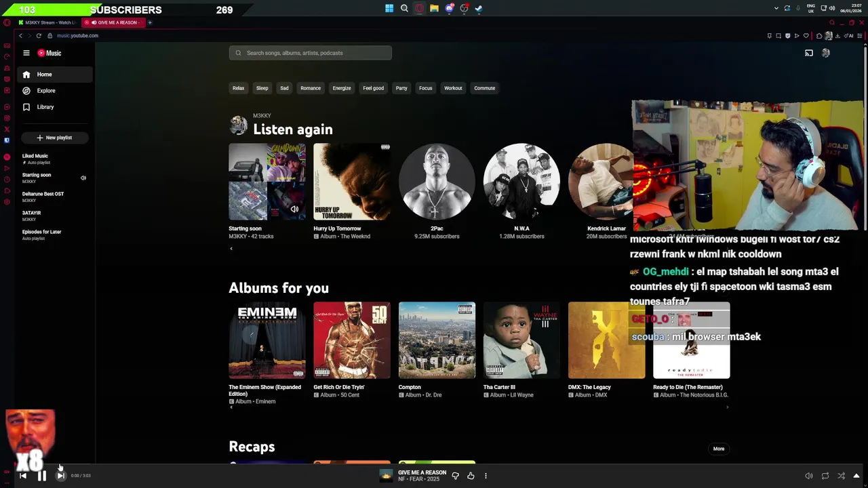Open Hurry Up Tomorrow album cover
The width and height of the screenshot is (868, 488).
[352, 182]
